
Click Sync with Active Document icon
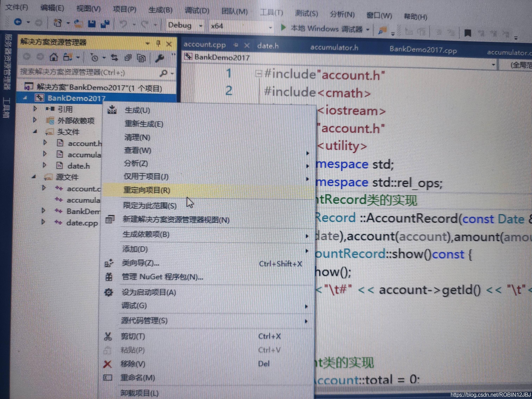[x=115, y=58]
